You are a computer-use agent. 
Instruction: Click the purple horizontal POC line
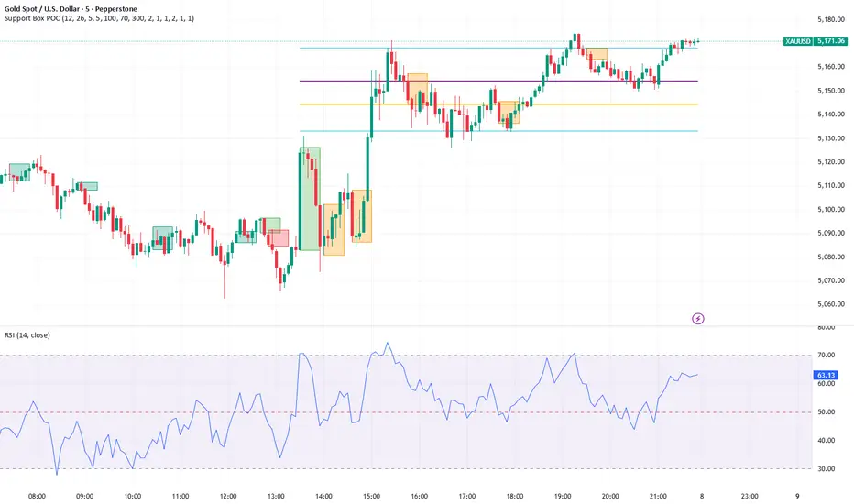[x=498, y=82]
